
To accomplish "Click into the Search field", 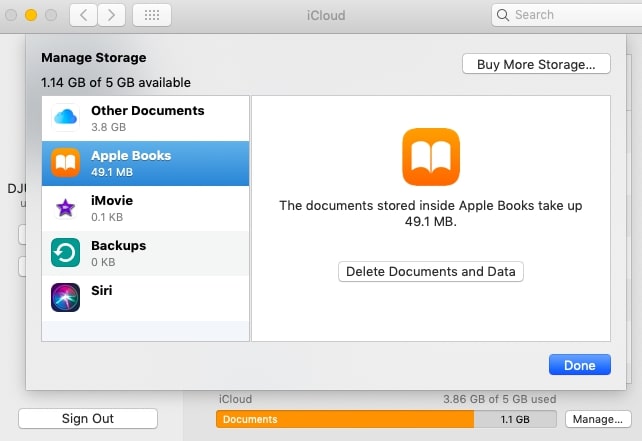I will 567,15.
